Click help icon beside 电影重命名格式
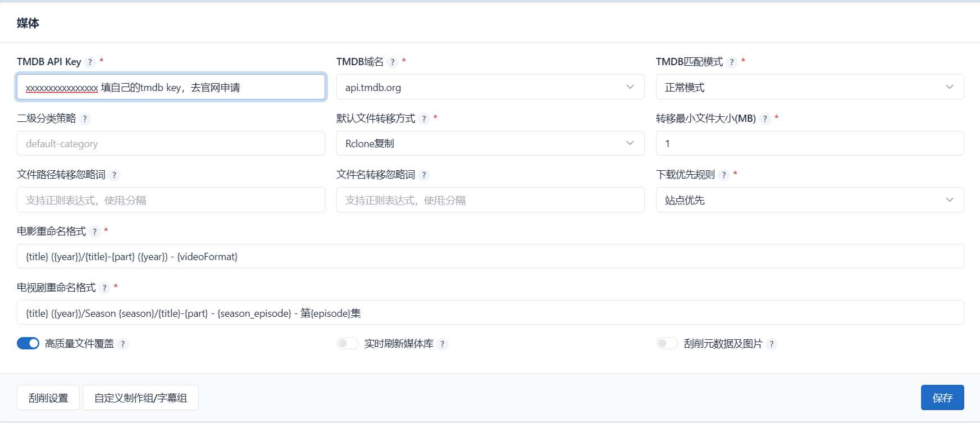This screenshot has height=423, width=980. pos(95,232)
